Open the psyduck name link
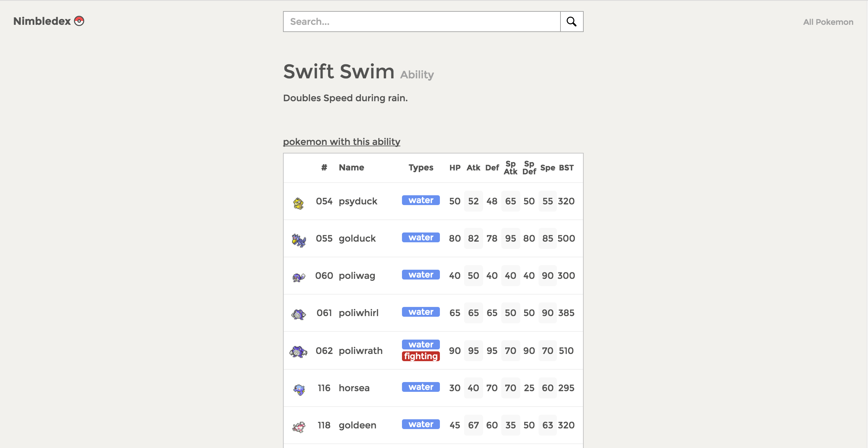This screenshot has width=868, height=448. [x=358, y=201]
